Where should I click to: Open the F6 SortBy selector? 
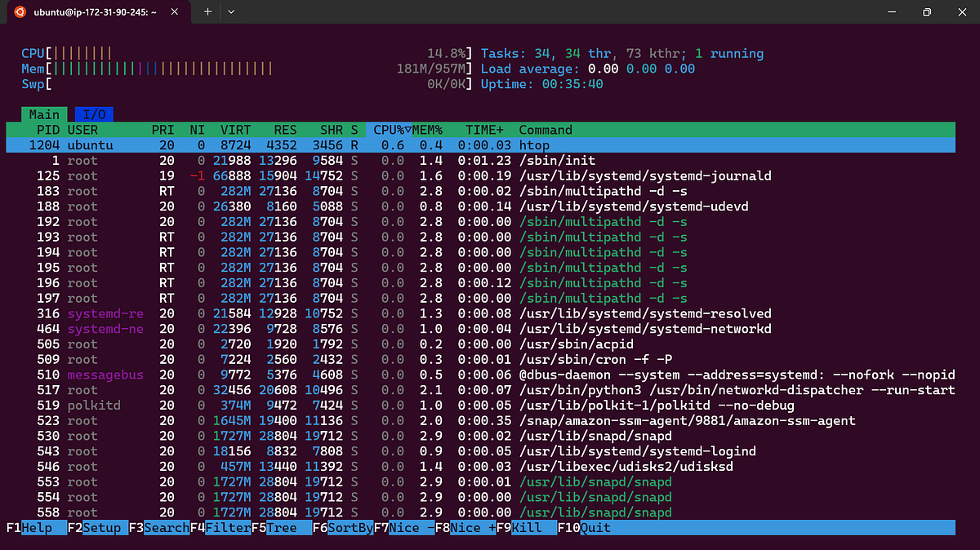coord(343,527)
